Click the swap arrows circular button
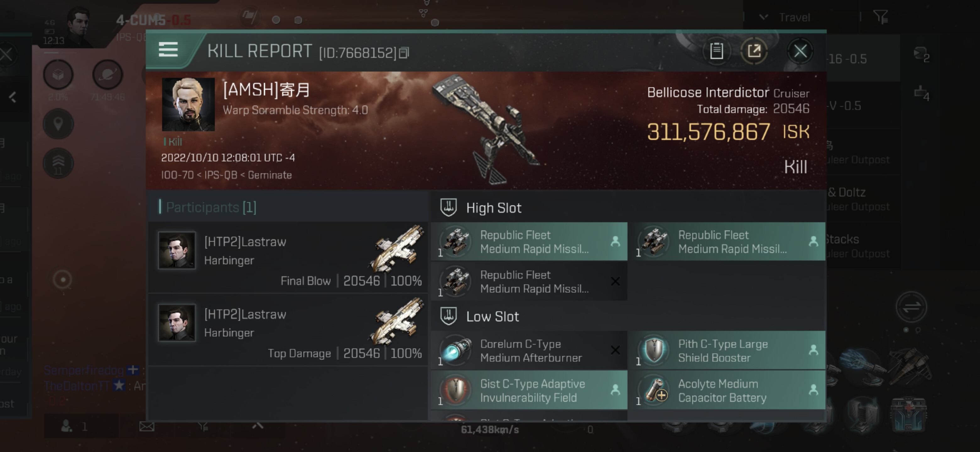Screen dimensions: 980x452 (x=912, y=306)
